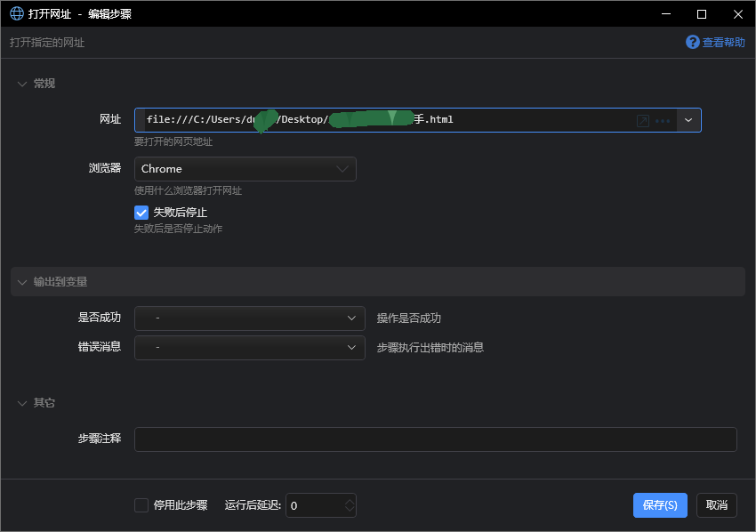Open the 网址 field dropdown arrow
Image resolution: width=756 pixels, height=532 pixels.
click(688, 120)
